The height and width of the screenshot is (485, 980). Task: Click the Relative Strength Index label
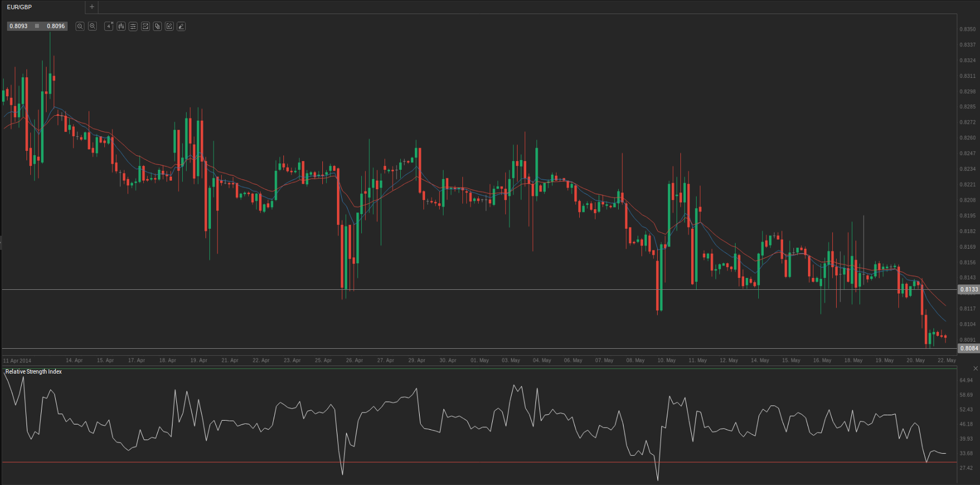(x=34, y=371)
